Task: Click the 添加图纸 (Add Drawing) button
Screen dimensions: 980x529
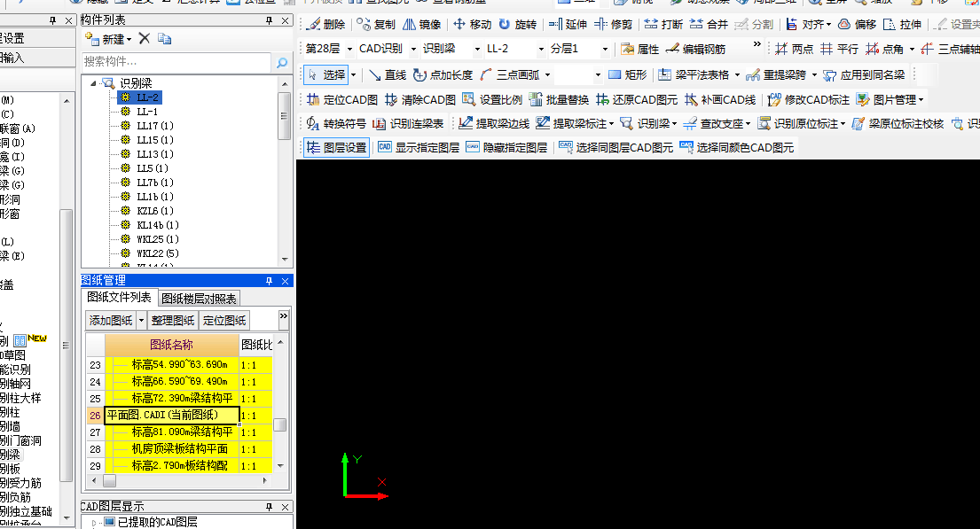Action: click(111, 321)
